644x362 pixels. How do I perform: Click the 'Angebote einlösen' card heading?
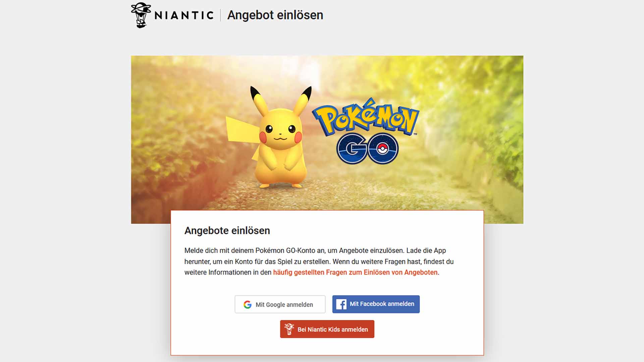click(227, 231)
